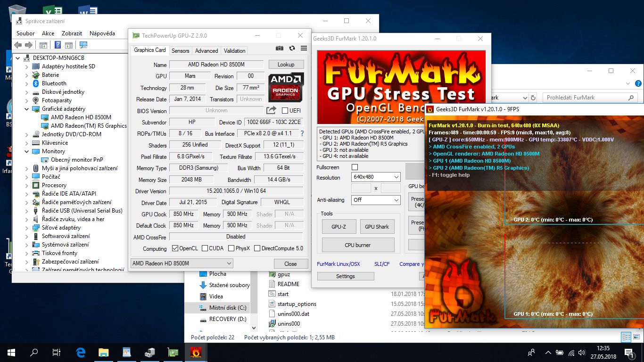Click the AMD Radeon Graphics logo in GPU-Z

pyautogui.click(x=286, y=87)
